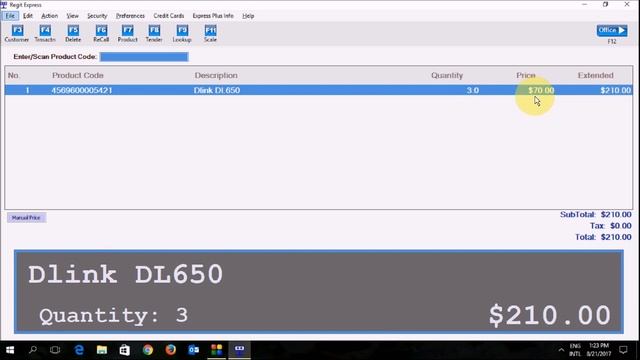Open Task View on the taskbar

click(55, 350)
